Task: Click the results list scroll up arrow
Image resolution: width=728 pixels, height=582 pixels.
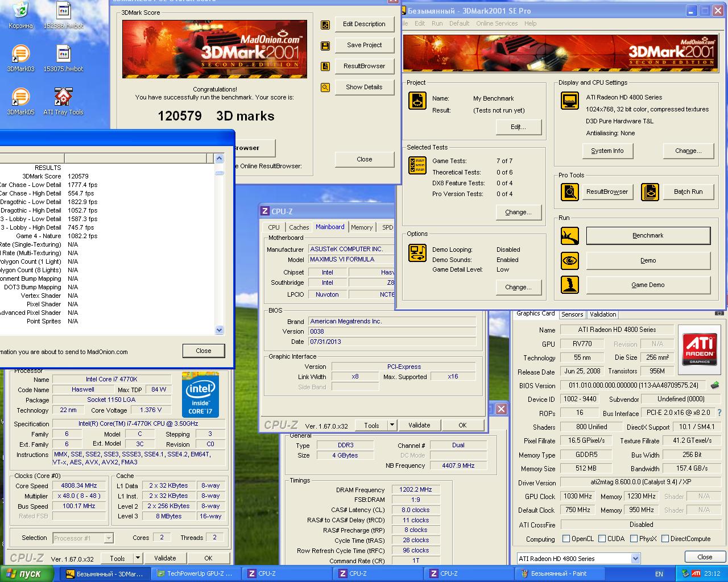Action: coord(220,158)
